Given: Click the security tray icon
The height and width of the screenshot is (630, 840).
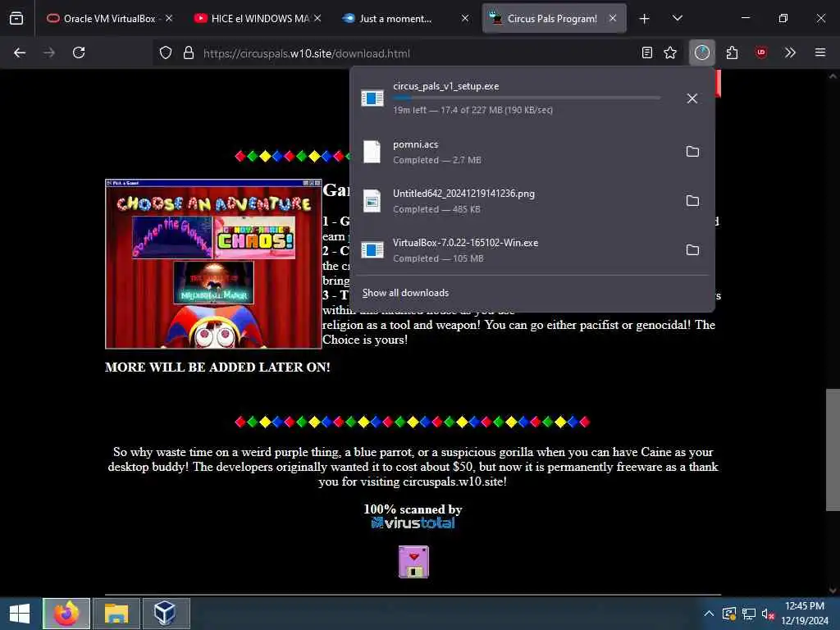Looking at the screenshot, I should [x=729, y=614].
